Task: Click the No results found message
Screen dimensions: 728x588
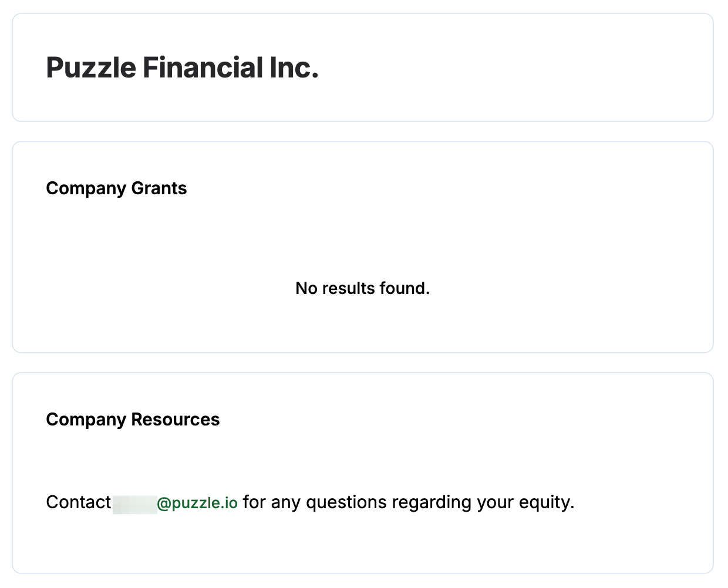Action: click(x=362, y=288)
